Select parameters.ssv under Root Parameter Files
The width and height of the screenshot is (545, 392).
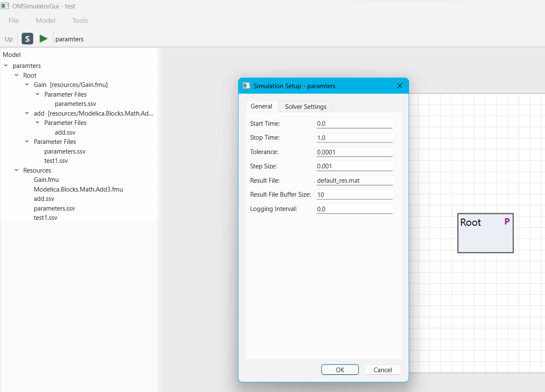[x=65, y=151]
